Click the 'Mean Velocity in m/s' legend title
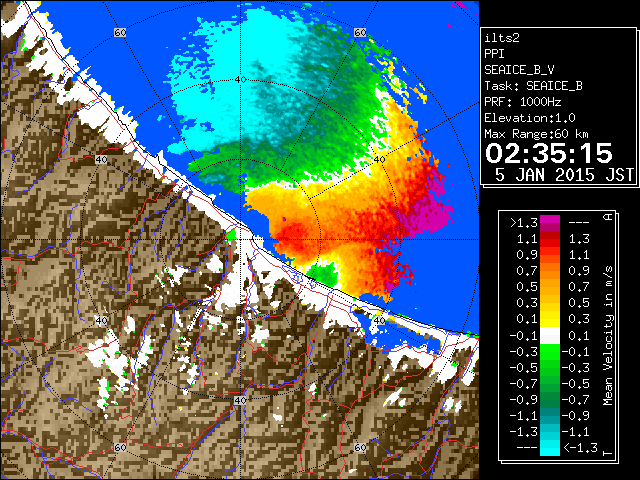The height and width of the screenshot is (480, 640). pyautogui.click(x=608, y=336)
